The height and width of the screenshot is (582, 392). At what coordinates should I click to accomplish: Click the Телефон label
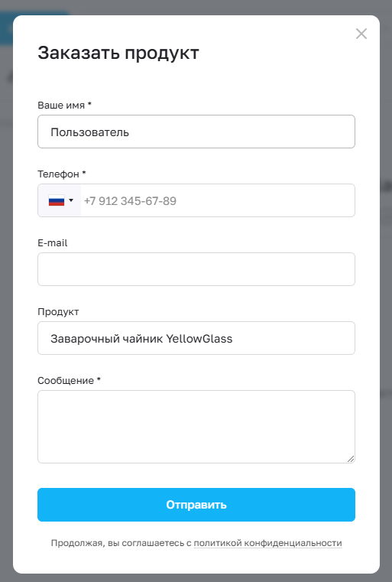[x=58, y=174]
